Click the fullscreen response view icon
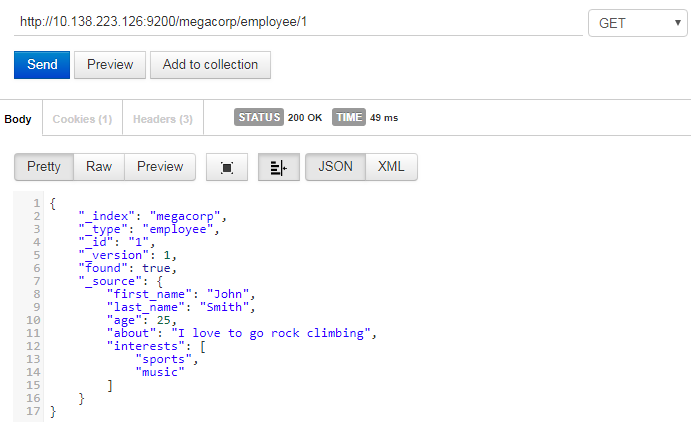691x445 pixels. (227, 167)
